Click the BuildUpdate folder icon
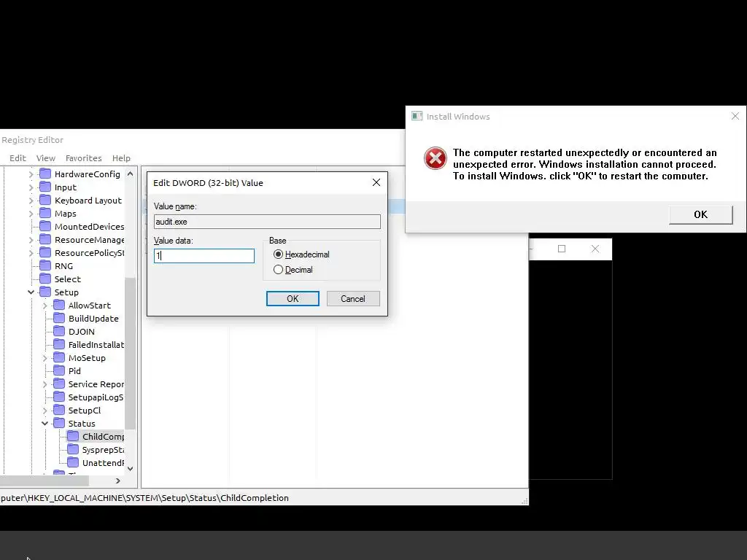The width and height of the screenshot is (747, 560). 59,318
